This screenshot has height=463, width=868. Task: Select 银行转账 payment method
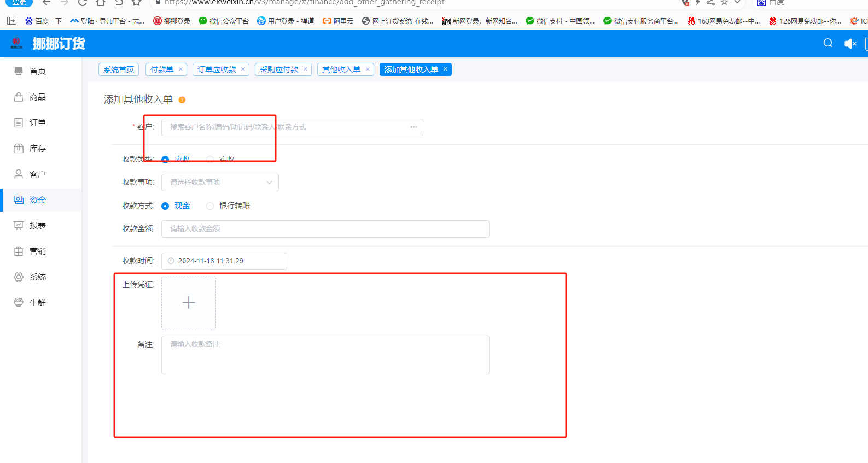210,206
